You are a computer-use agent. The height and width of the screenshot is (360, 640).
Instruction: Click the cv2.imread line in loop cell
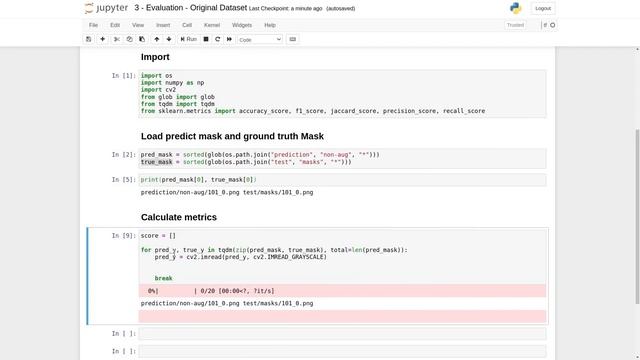point(240,257)
